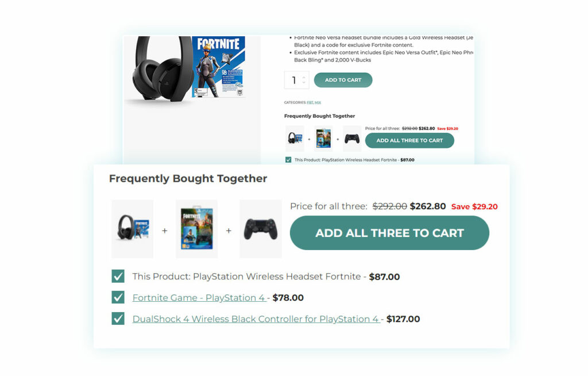Uncheck This Product in the upper small widget

point(288,160)
